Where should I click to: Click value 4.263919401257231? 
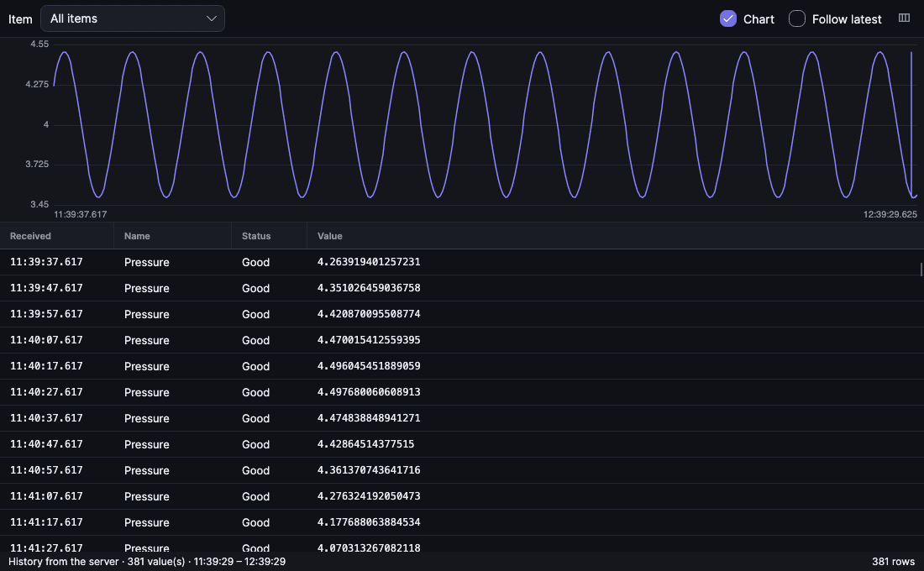(369, 262)
